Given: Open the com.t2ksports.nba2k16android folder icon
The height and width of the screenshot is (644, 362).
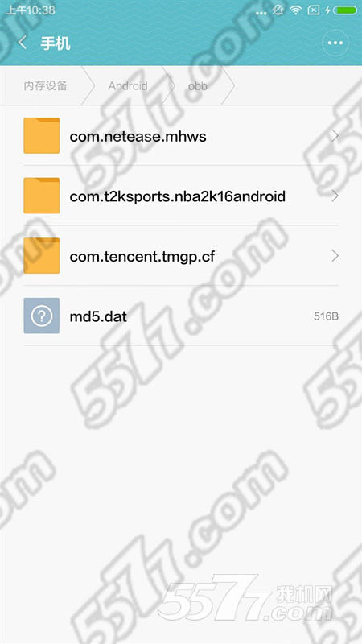Looking at the screenshot, I should (42, 196).
